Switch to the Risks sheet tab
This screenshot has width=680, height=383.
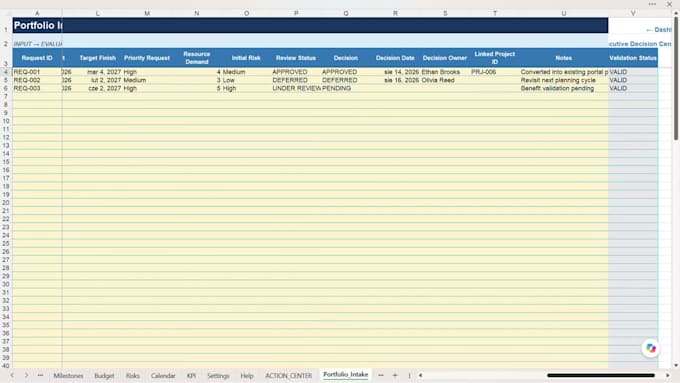click(x=133, y=376)
